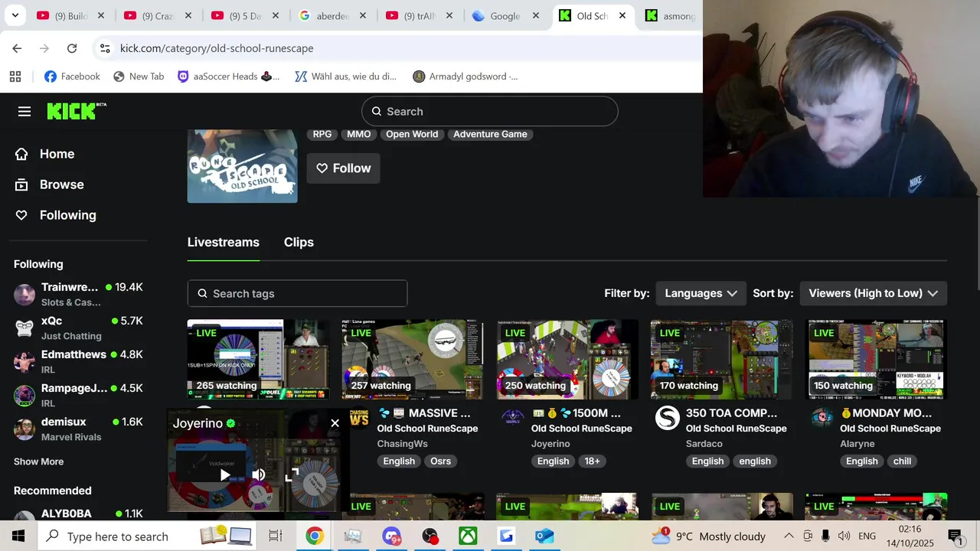This screenshot has height=551, width=980.
Task: Go back with browser back arrow
Action: pyautogui.click(x=17, y=48)
